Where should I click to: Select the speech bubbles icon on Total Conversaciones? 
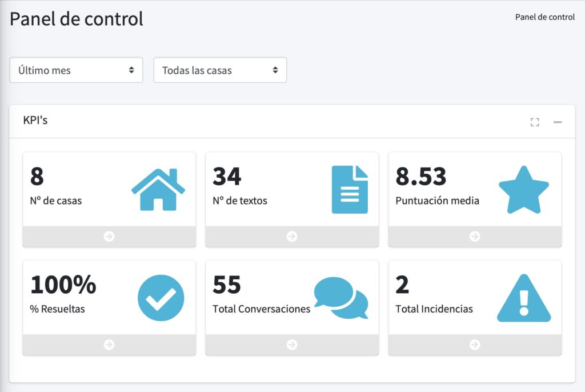click(342, 298)
